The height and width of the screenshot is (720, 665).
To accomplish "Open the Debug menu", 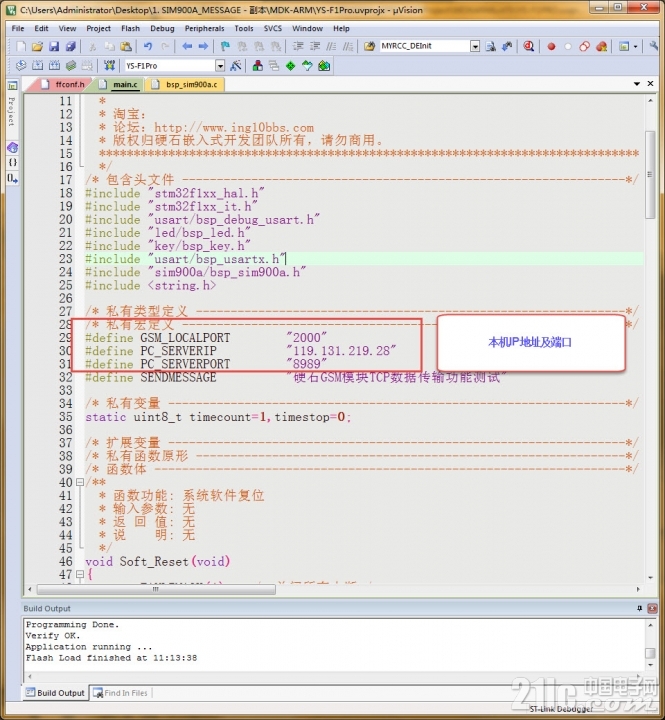I will pyautogui.click(x=162, y=28).
